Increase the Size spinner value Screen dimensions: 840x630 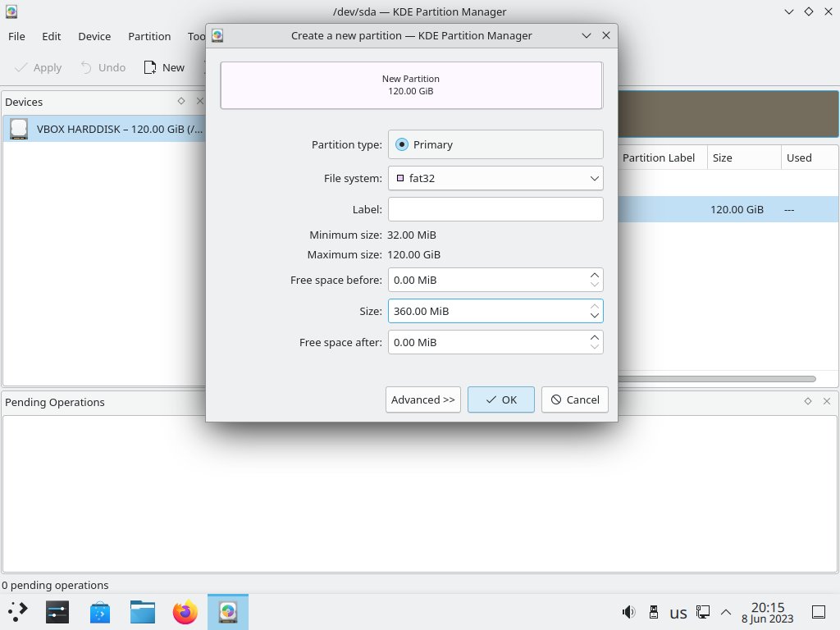pos(595,306)
